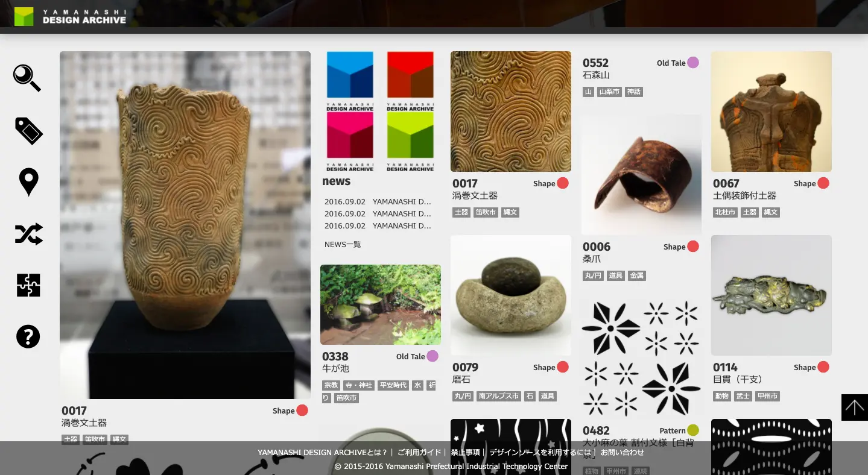Image resolution: width=868 pixels, height=475 pixels.
Task: Open the tag browser icon in the sidebar
Action: coord(28,130)
